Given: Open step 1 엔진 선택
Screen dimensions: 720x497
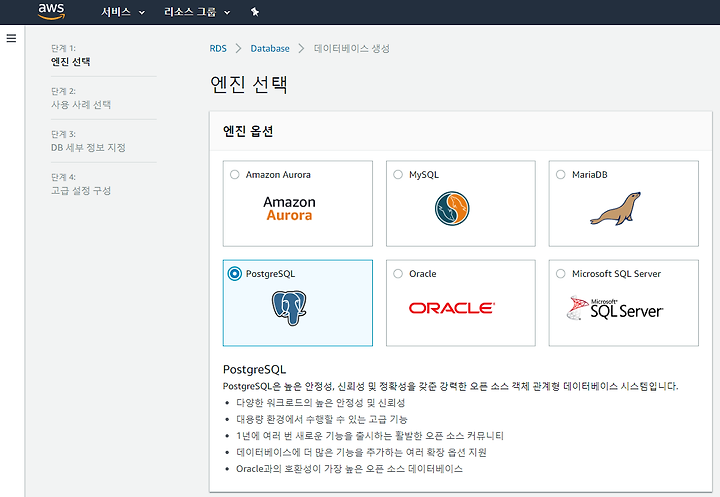Looking at the screenshot, I should (x=70, y=62).
